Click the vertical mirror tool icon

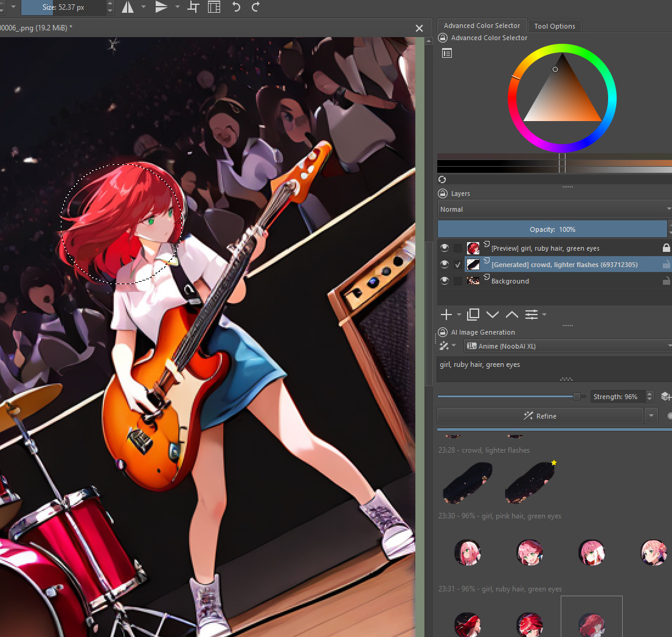pos(161,7)
